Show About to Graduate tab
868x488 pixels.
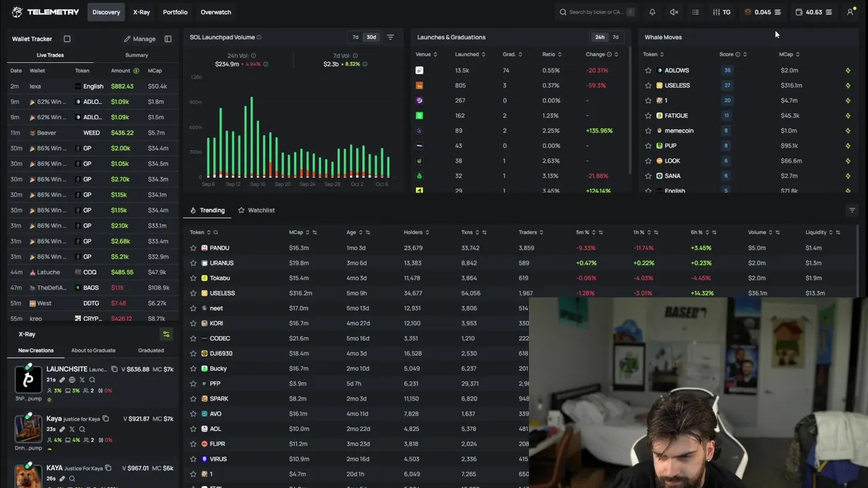tap(94, 350)
